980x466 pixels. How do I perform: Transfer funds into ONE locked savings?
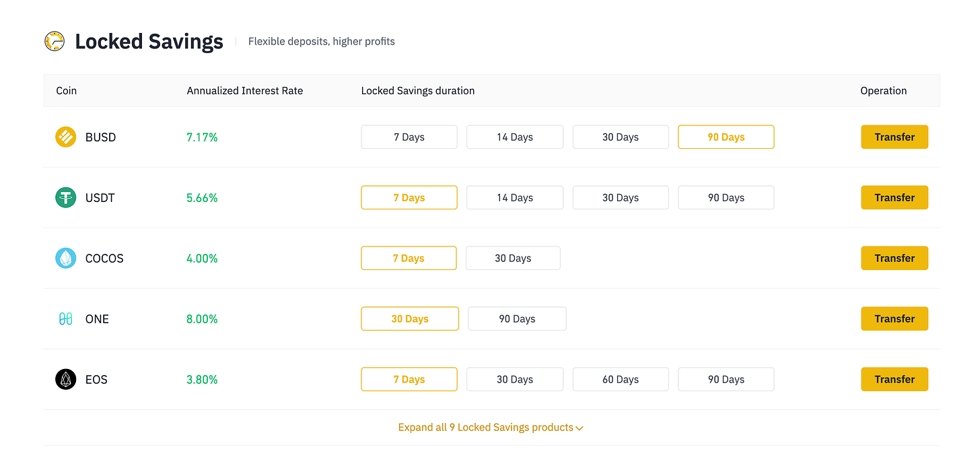[895, 319]
